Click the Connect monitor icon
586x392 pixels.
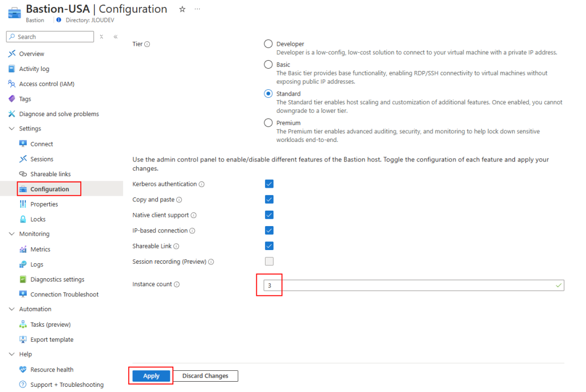coord(23,144)
